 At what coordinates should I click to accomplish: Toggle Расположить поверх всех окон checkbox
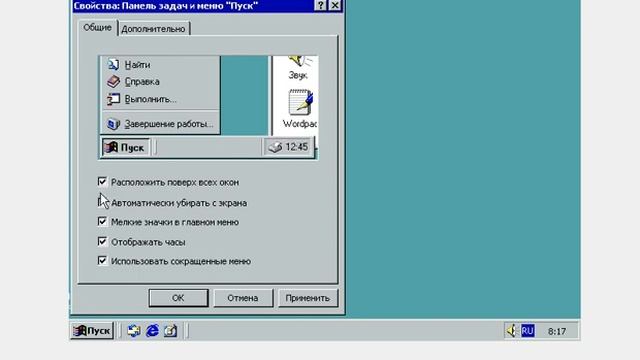click(102, 182)
